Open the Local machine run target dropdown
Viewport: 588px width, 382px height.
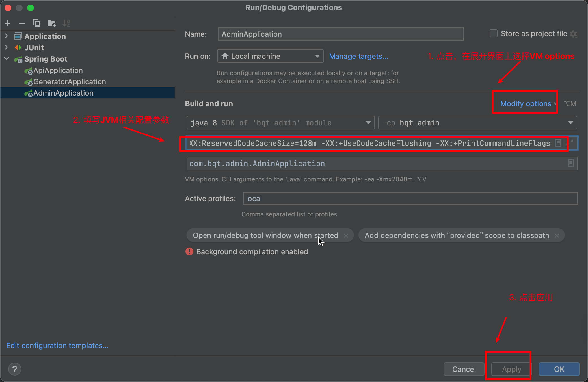tap(270, 56)
